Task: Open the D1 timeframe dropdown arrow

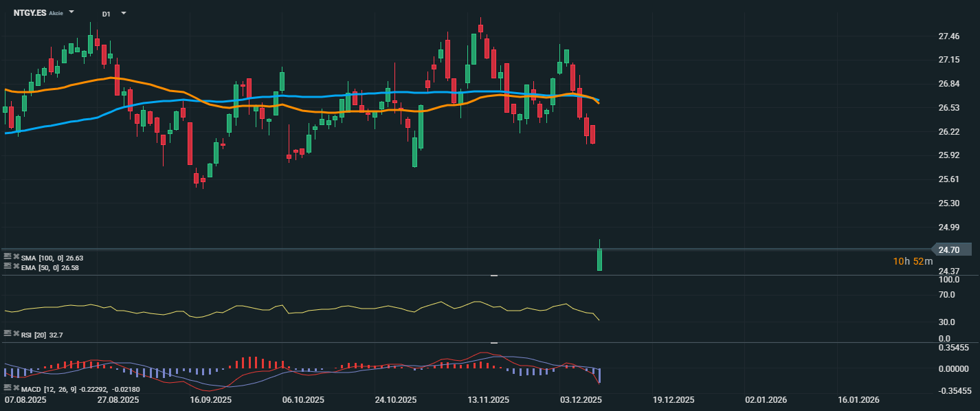Action: [x=123, y=14]
